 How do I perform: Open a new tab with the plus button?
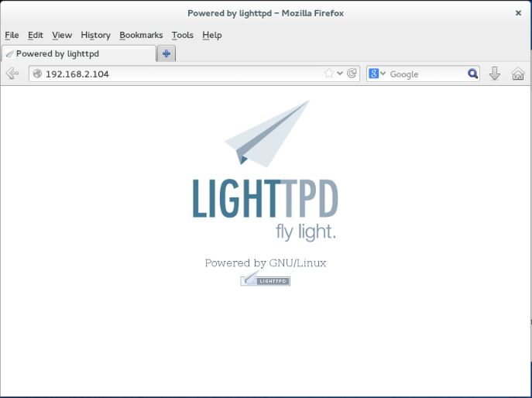(166, 53)
